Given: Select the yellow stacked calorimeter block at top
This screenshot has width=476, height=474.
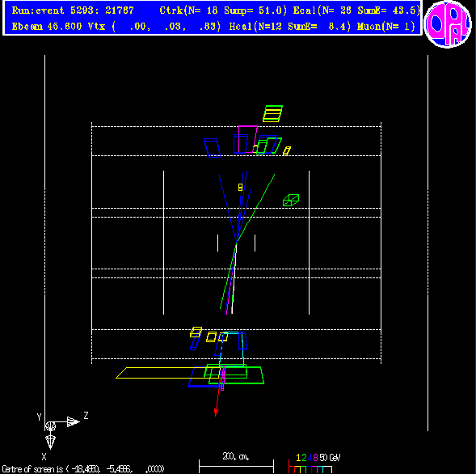Looking at the screenshot, I should [x=272, y=113].
